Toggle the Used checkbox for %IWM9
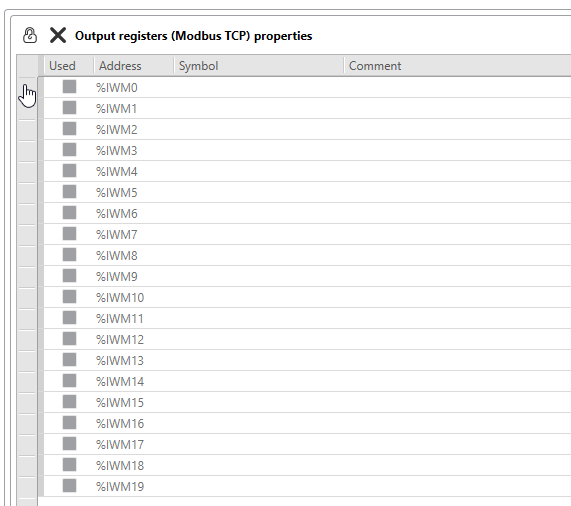This screenshot has width=571, height=506. [x=69, y=276]
